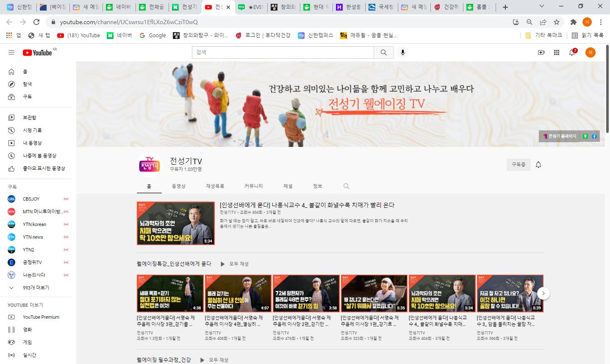Click the create video camera icon
Viewport: 610px width, 364px height.
pyautogui.click(x=541, y=52)
